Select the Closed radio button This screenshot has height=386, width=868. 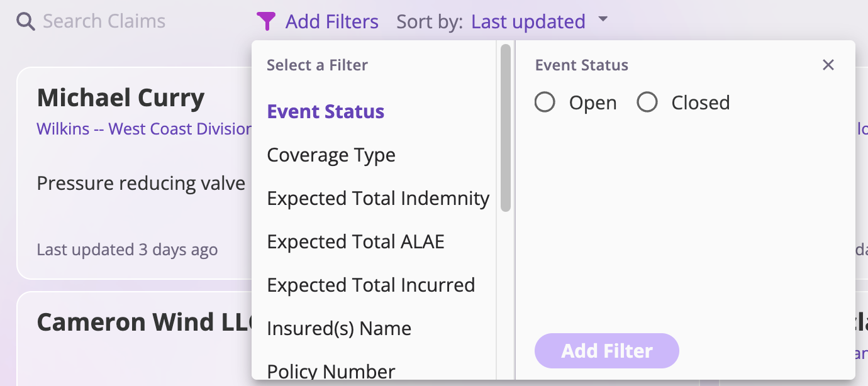point(647,102)
